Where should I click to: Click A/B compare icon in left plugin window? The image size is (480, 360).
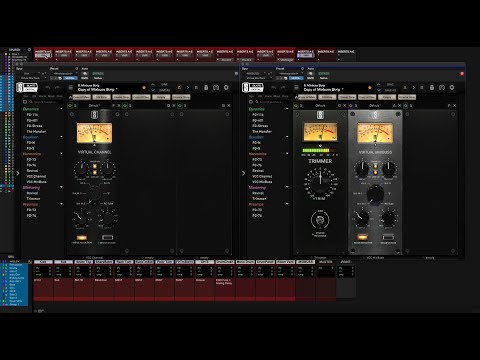coord(188,88)
